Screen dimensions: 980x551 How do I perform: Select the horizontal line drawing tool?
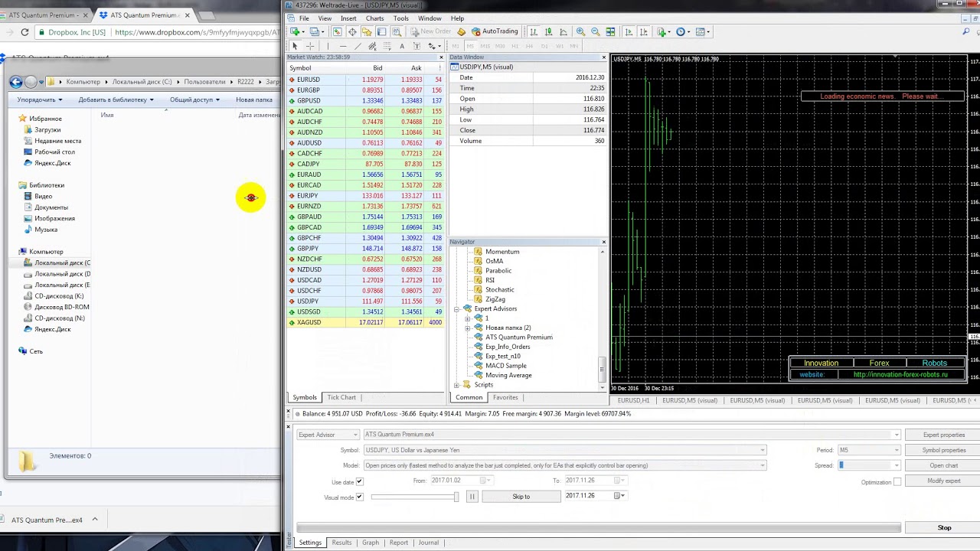pyautogui.click(x=343, y=46)
